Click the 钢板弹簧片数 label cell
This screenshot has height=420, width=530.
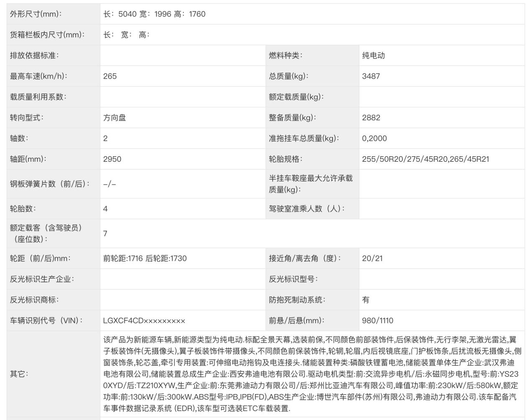click(50, 184)
